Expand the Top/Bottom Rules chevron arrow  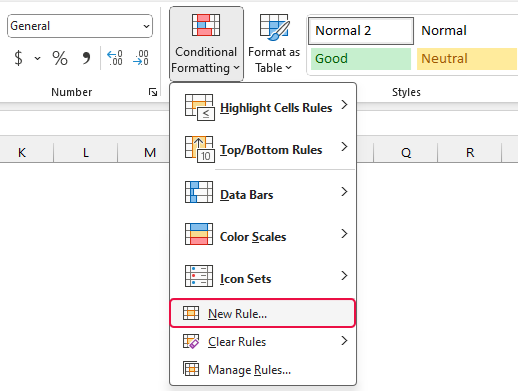pyautogui.click(x=345, y=147)
